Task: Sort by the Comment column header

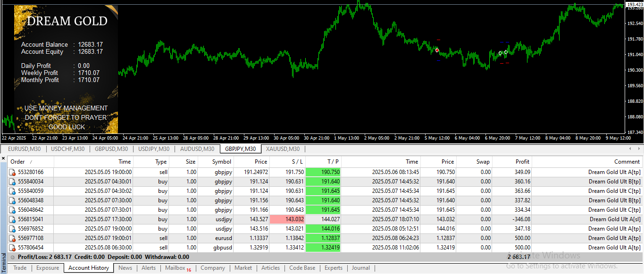Action: pyautogui.click(x=587, y=162)
